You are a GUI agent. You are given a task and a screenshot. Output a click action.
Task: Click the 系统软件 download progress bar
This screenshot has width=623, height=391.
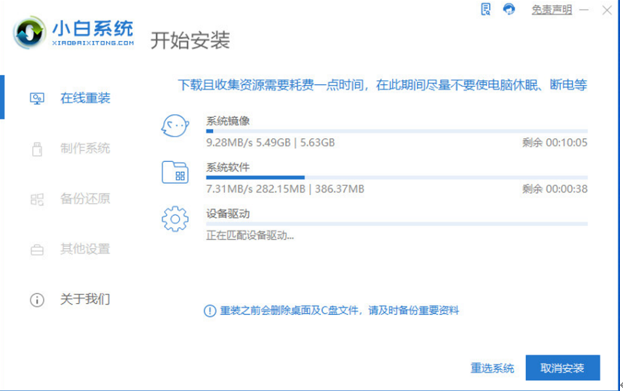[x=397, y=178]
